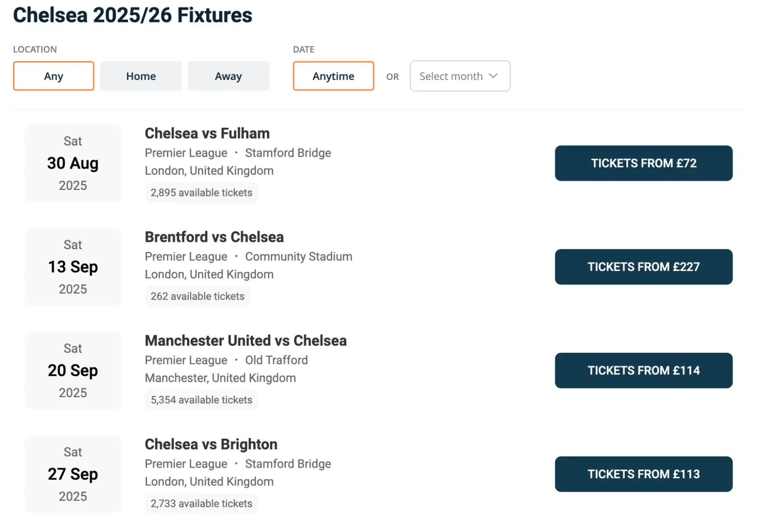Screen dimensions: 772x532
Task: Click the 262 available tickets badge
Action: click(197, 296)
